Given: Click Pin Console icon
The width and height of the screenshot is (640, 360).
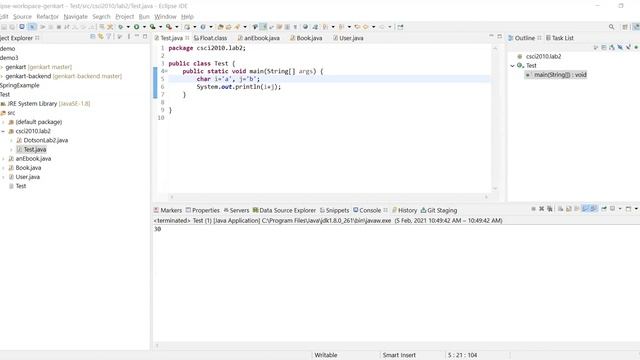Looking at the screenshot, I should (604, 209).
